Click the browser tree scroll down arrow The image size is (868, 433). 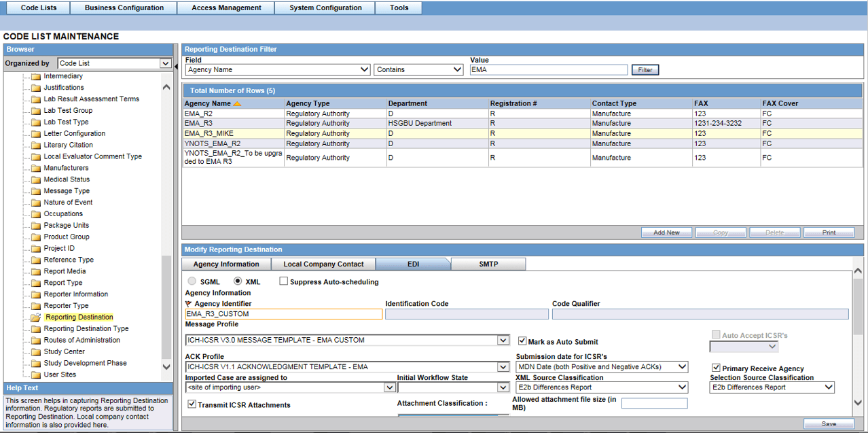click(166, 367)
